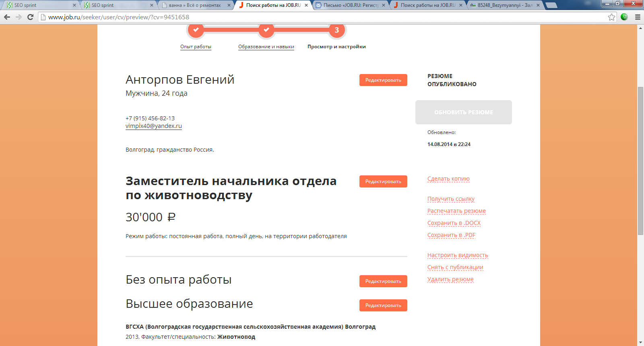This screenshot has height=346, width=644.
Task: Reload the job.ru page
Action: pos(30,17)
